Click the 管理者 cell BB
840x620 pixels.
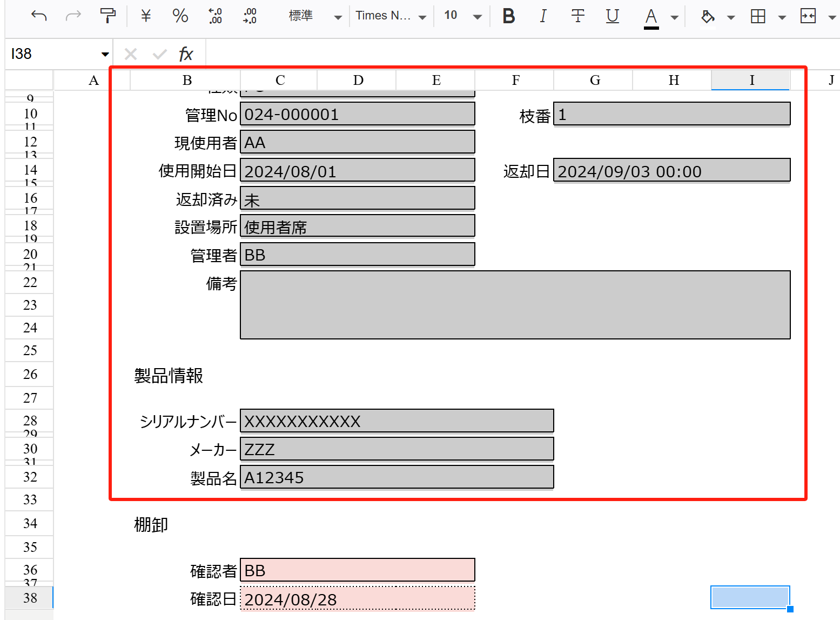[x=358, y=255]
